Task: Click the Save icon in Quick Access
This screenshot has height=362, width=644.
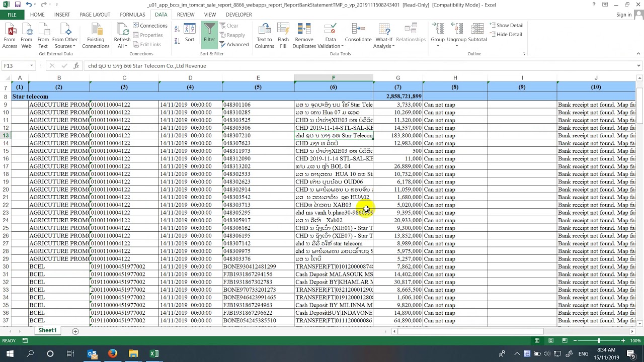Action: (x=18, y=5)
